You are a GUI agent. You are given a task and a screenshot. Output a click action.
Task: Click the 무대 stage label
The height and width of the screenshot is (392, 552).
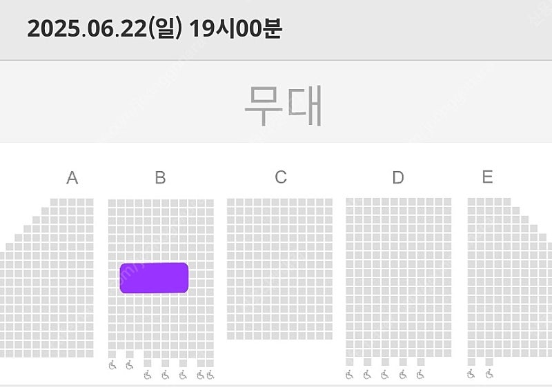pos(284,106)
